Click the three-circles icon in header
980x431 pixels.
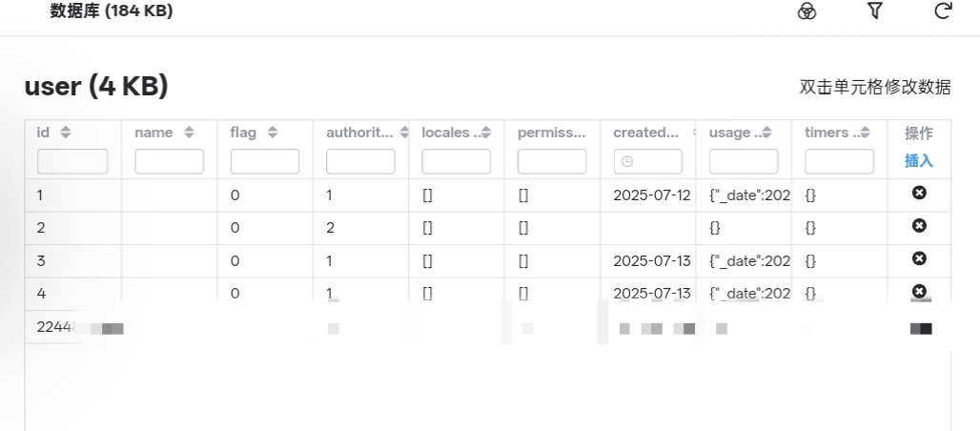tap(806, 11)
